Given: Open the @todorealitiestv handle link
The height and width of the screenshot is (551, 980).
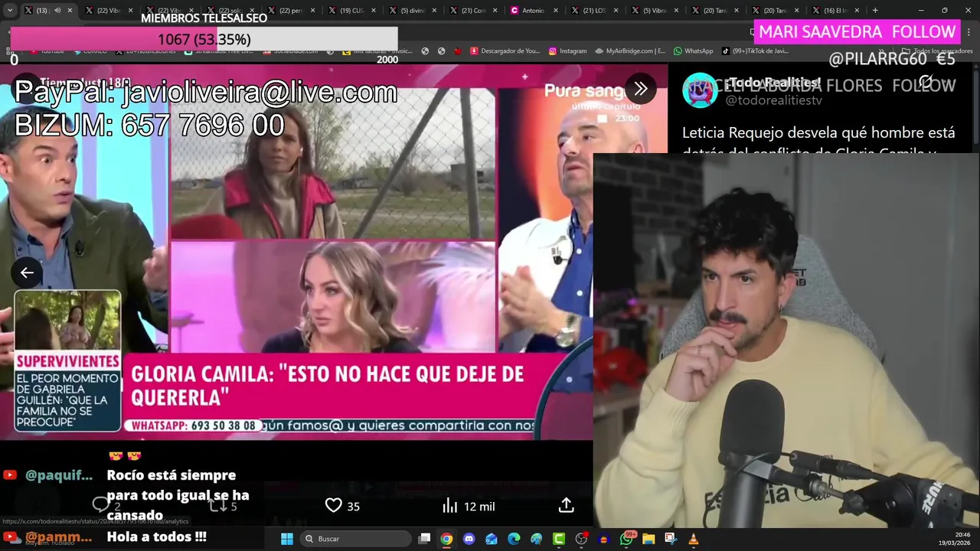Looking at the screenshot, I should 773,100.
